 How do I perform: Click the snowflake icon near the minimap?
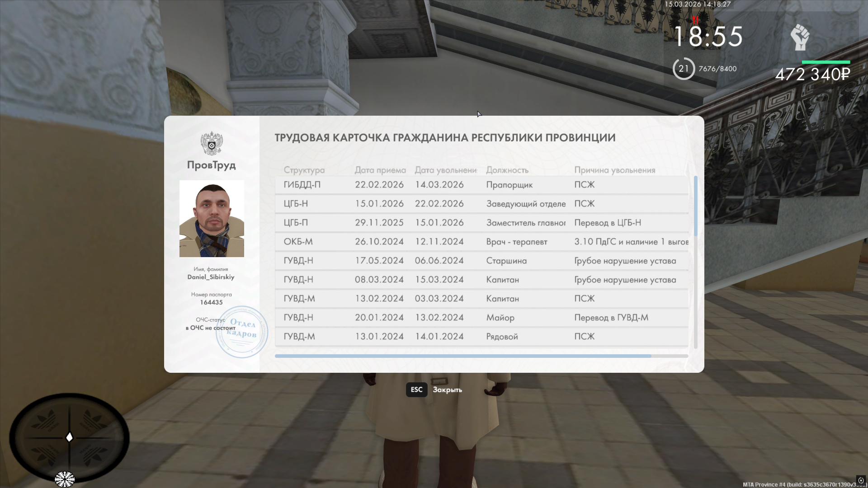pos(64,479)
